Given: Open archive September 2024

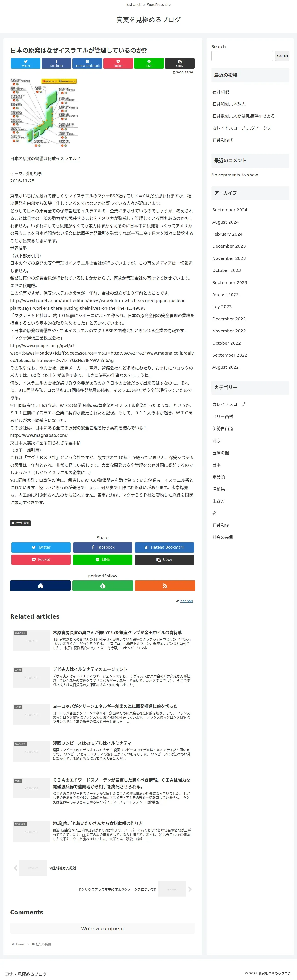Looking at the screenshot, I should click(x=230, y=210).
